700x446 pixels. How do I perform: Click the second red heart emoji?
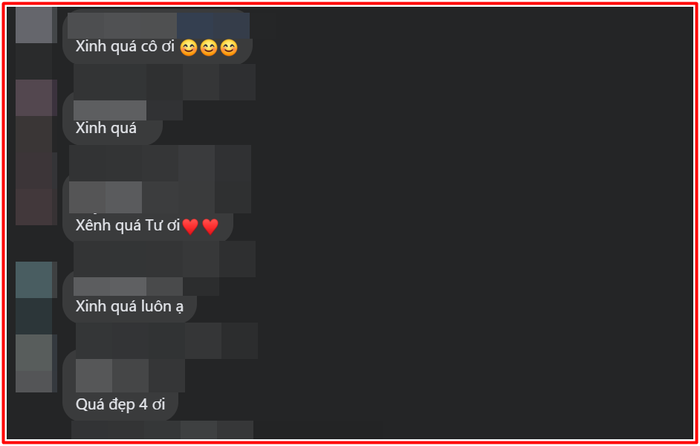point(210,226)
